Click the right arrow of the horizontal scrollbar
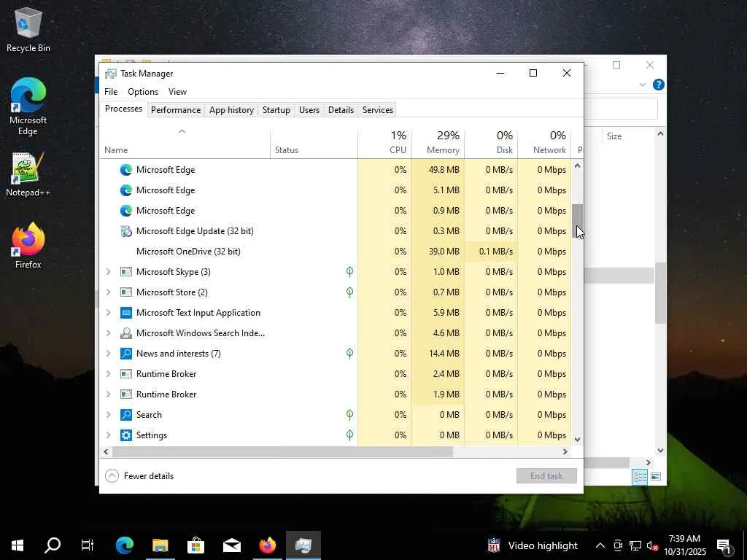 coord(565,451)
